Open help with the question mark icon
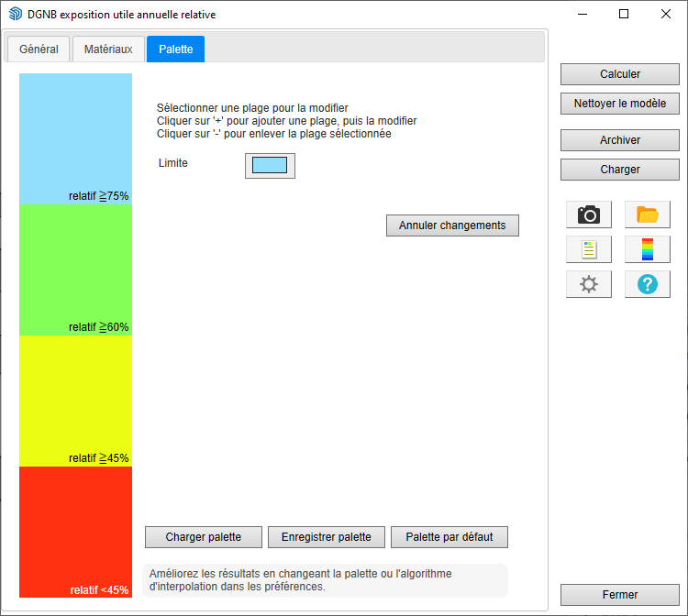The width and height of the screenshot is (688, 616). coord(648,284)
